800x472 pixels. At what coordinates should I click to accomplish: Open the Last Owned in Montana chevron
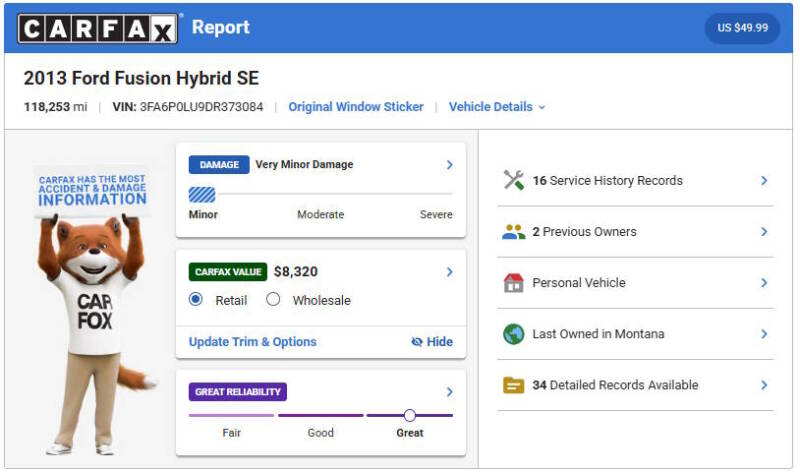(764, 334)
